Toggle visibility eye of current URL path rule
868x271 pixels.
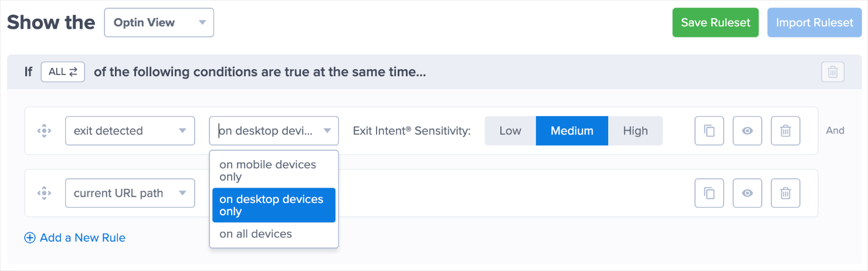click(747, 193)
